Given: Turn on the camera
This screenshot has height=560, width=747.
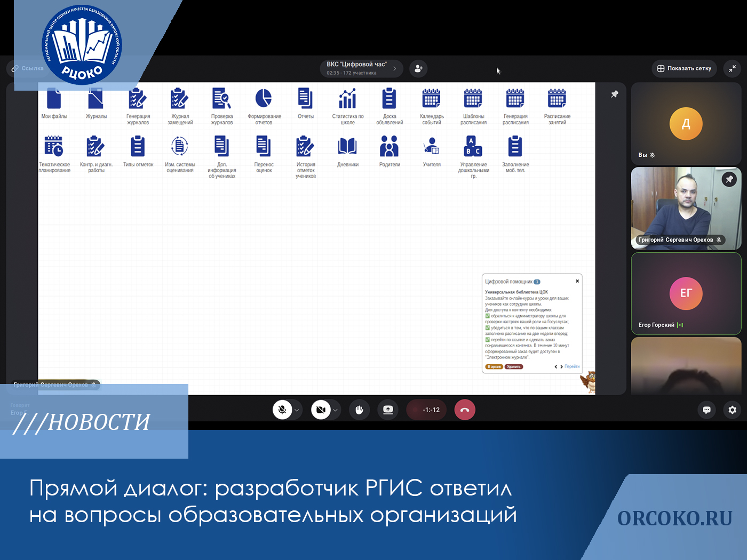Looking at the screenshot, I should point(321,410).
